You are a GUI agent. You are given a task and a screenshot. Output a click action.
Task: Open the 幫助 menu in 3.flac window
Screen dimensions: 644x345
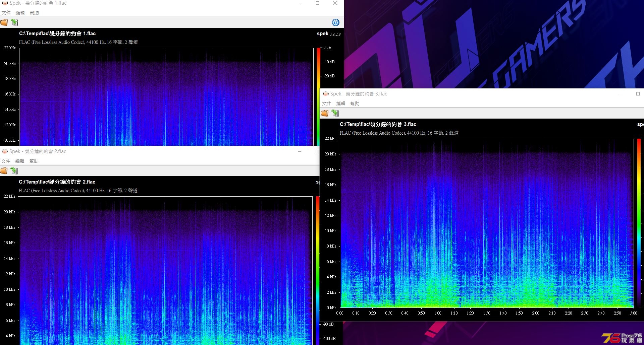pyautogui.click(x=355, y=103)
